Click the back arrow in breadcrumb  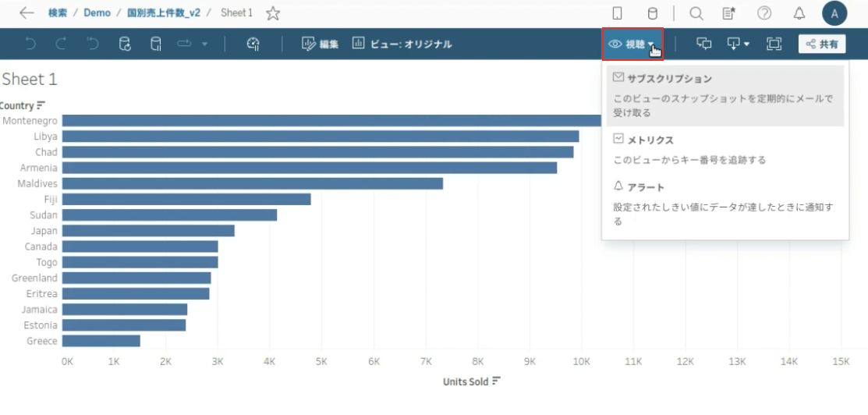[27, 12]
